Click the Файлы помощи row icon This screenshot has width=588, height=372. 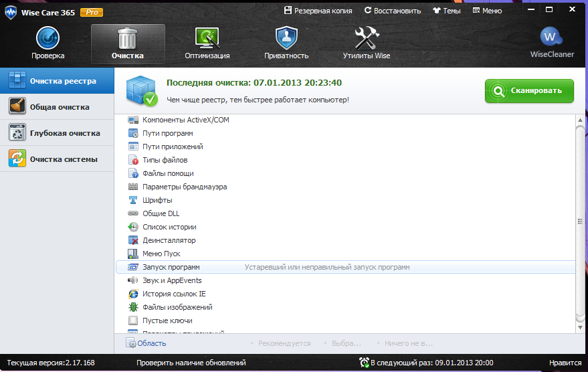click(x=133, y=173)
